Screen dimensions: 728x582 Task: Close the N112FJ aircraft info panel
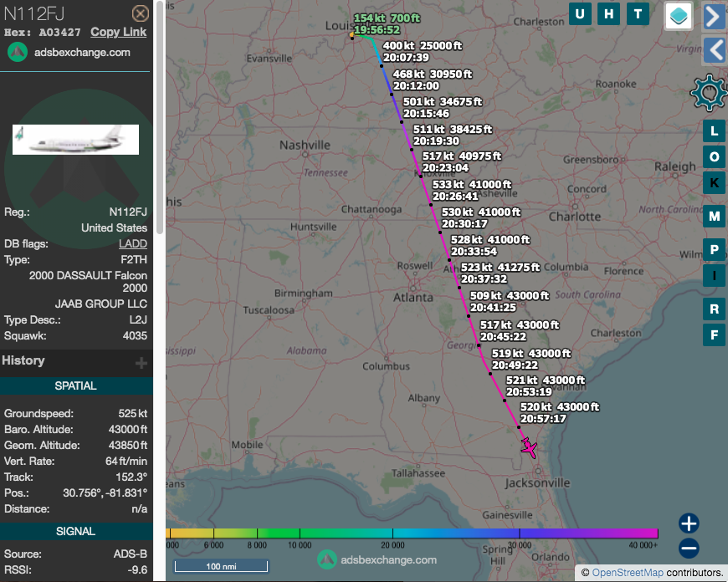pos(141,13)
